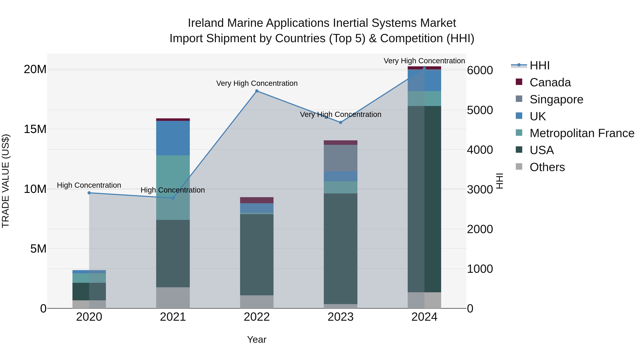Click the USA segment of 2021 bar
This screenshot has width=644, height=362.
coord(173,253)
